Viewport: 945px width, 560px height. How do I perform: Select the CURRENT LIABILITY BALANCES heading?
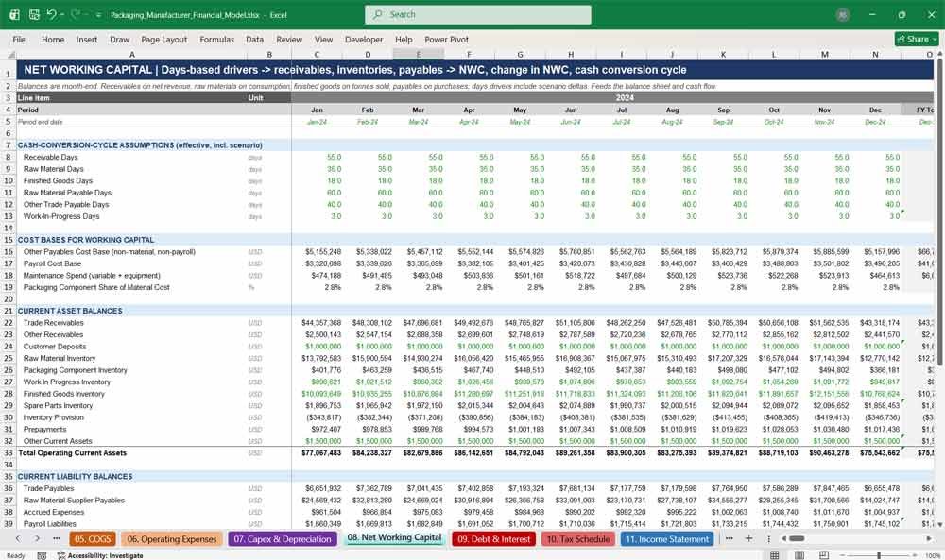pyautogui.click(x=75, y=476)
